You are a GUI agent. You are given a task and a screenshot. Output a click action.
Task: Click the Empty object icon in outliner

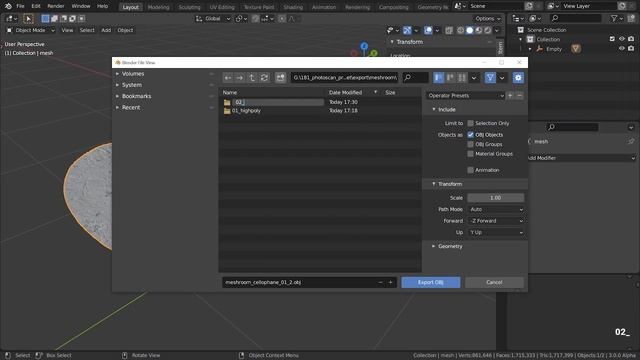tap(540, 49)
